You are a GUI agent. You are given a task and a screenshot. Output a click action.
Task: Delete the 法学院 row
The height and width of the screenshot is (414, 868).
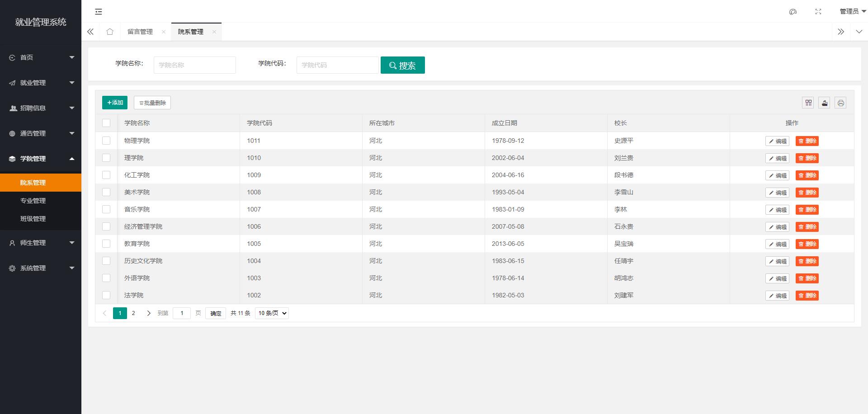coord(807,296)
